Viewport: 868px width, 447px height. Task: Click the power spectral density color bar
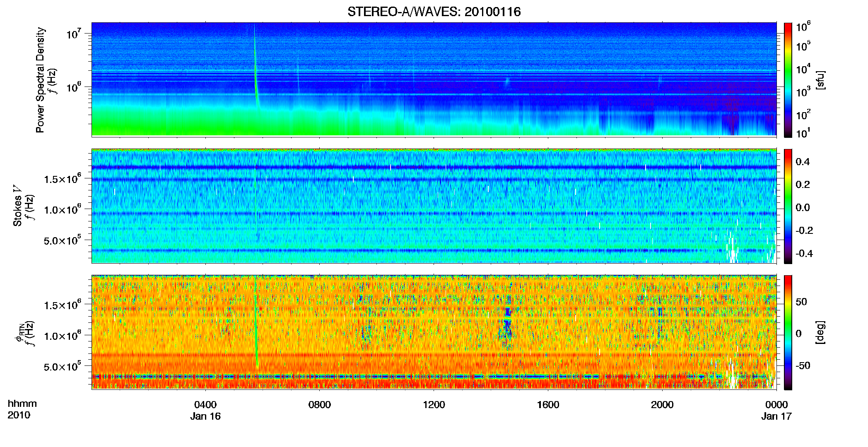tap(788, 80)
